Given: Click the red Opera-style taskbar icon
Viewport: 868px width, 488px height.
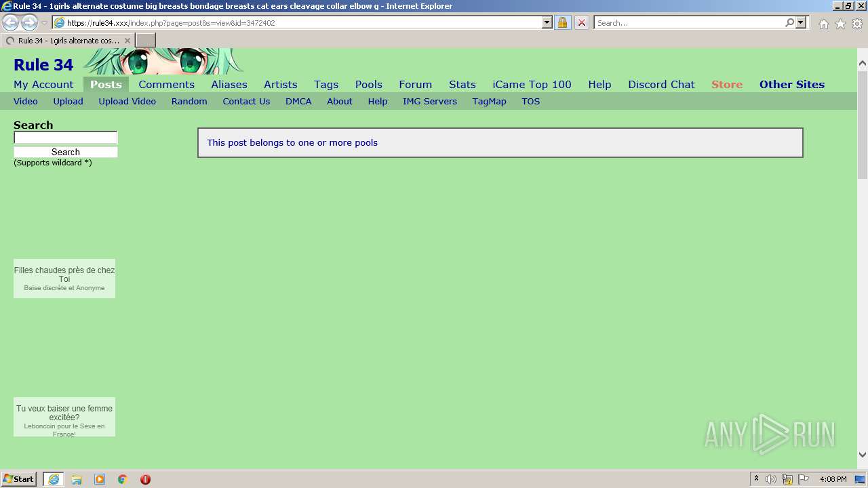Looking at the screenshot, I should (x=145, y=479).
